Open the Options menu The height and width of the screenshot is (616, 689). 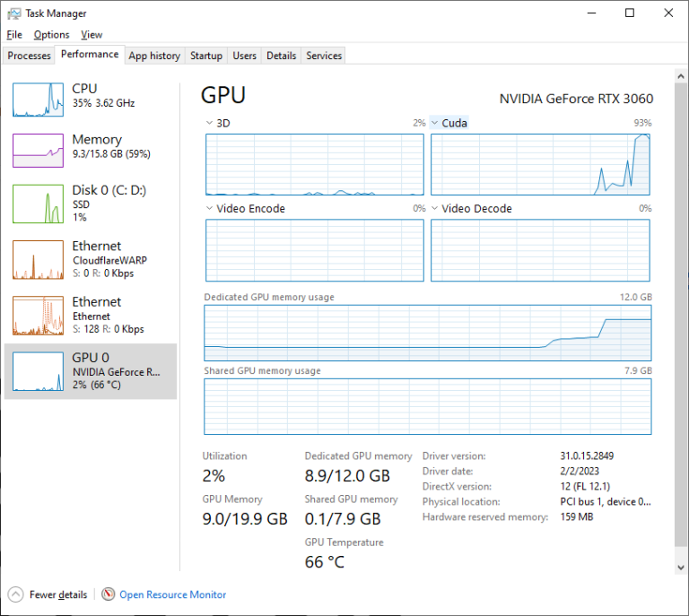tap(51, 35)
